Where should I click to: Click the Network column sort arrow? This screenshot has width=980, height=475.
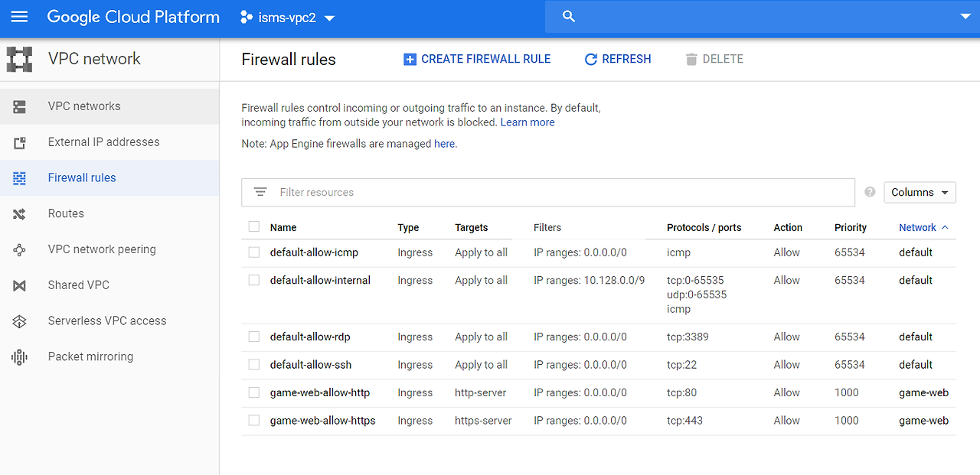[x=945, y=227]
